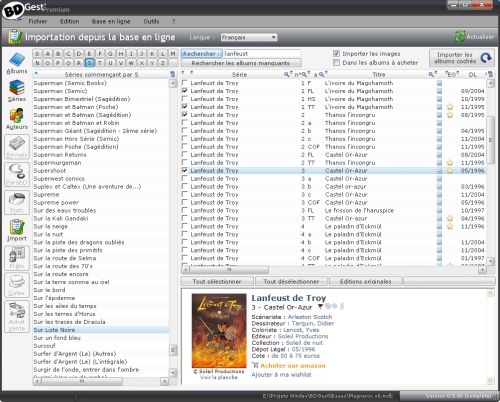The image size is (500, 402).
Task: Follow the Ajouter à ma wishlist link
Action: click(x=281, y=375)
